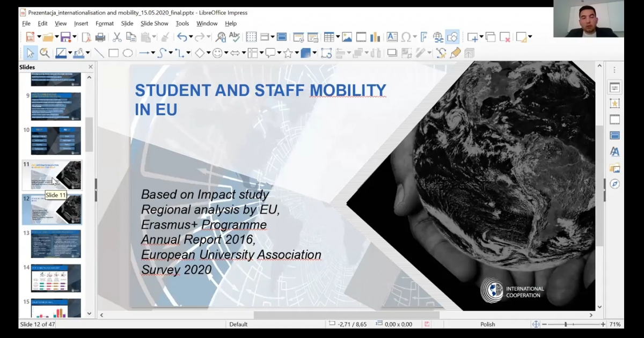Click the Delete Slide icon
This screenshot has width=644, height=338.
(504, 37)
